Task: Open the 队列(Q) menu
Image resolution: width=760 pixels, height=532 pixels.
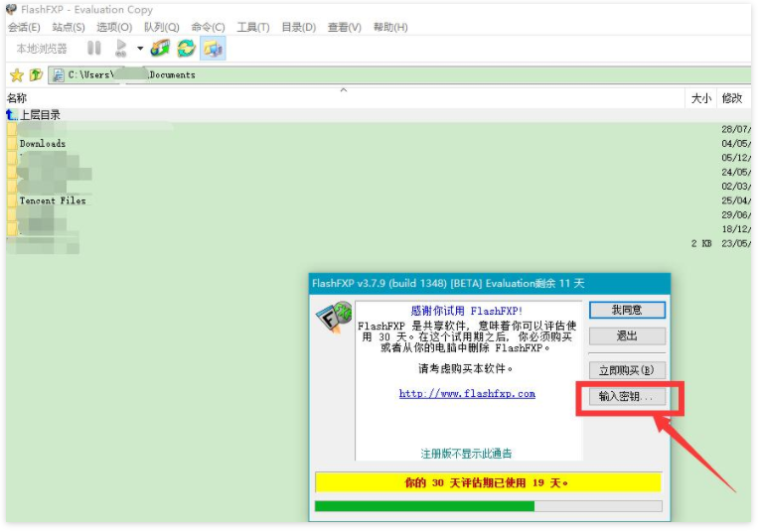Action: (x=161, y=27)
